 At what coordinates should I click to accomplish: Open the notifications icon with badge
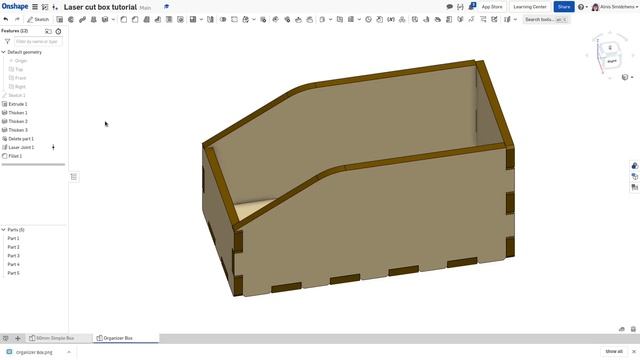click(472, 7)
